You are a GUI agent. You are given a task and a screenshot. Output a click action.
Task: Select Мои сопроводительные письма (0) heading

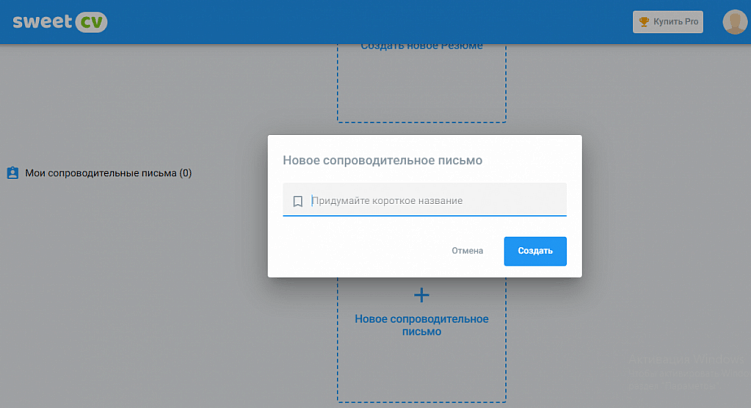coord(108,173)
